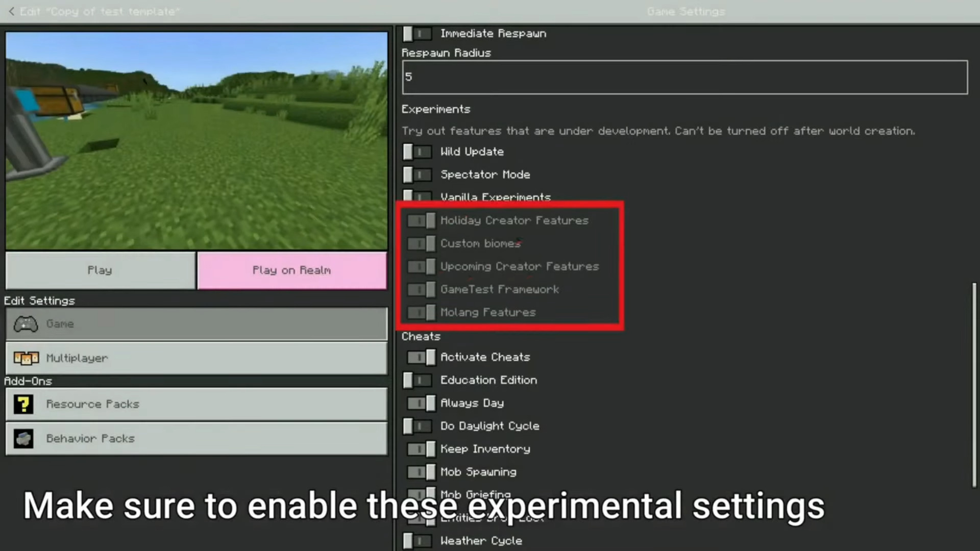
Task: Open the Game settings tab
Action: pyautogui.click(x=197, y=324)
